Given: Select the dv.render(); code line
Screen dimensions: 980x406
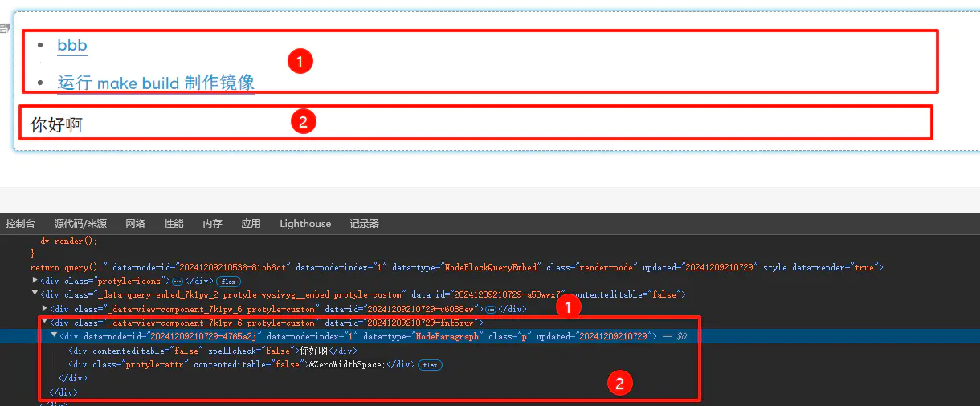Looking at the screenshot, I should point(68,240).
